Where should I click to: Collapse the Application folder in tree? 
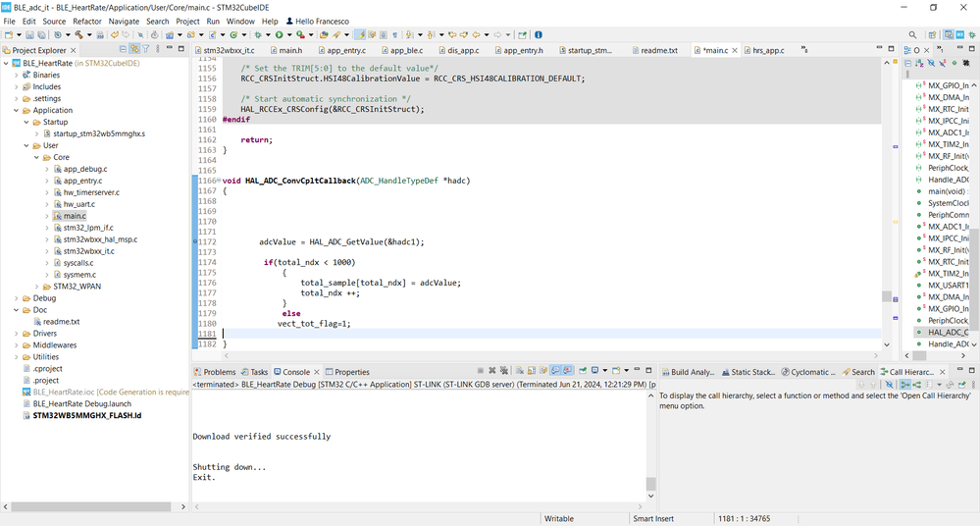tap(17, 111)
